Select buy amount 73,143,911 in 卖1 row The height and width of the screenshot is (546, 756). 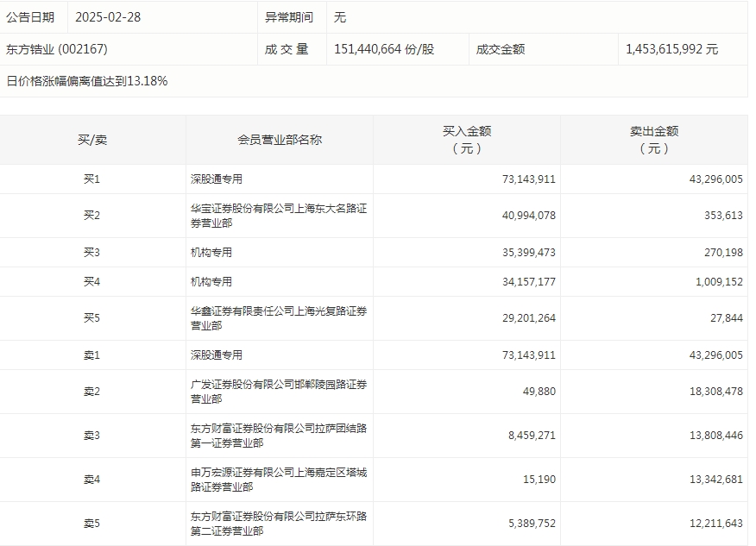pos(529,355)
